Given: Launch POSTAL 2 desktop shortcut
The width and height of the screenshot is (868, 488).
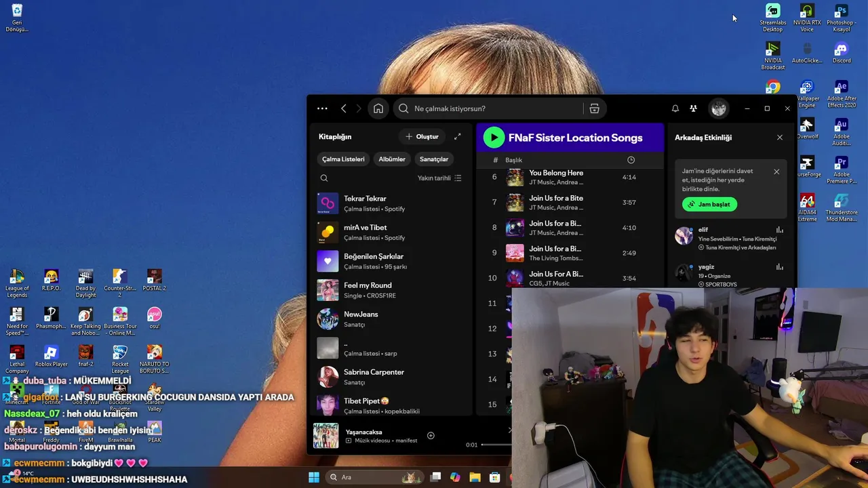Looking at the screenshot, I should click(154, 281).
